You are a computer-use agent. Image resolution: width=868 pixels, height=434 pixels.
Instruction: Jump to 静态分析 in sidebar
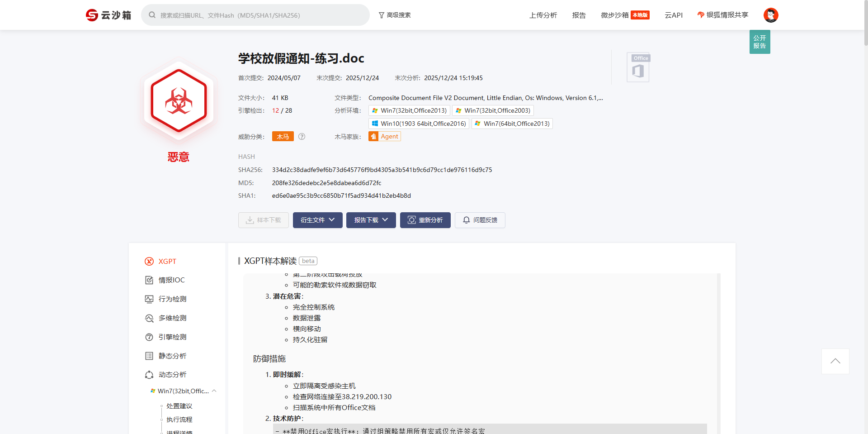coord(172,356)
